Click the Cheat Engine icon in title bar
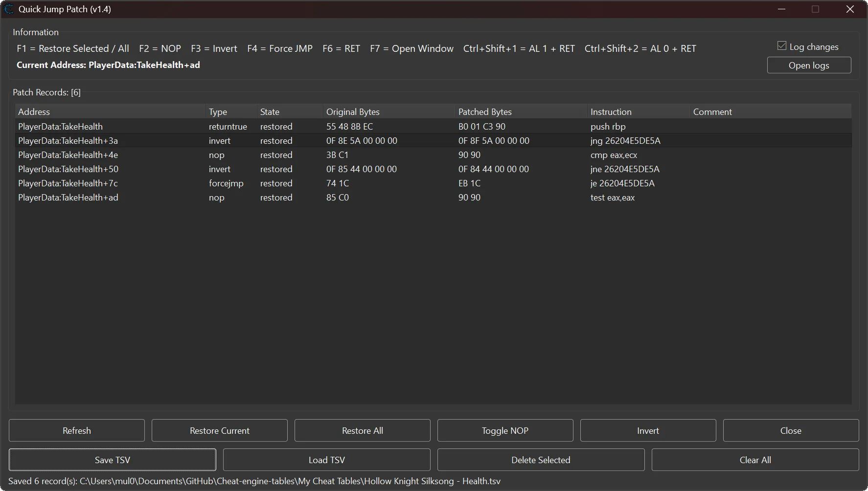Screen dimensions: 868x491 pos(9,9)
